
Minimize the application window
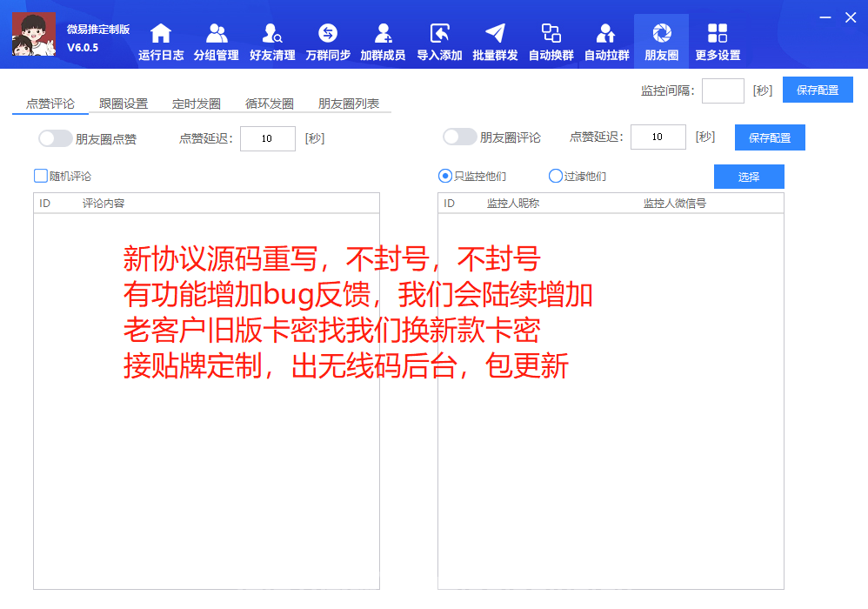click(x=825, y=17)
